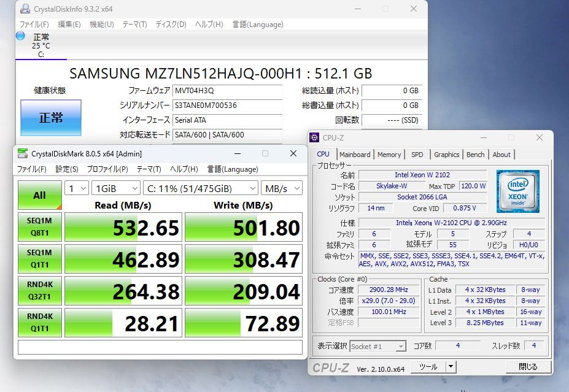Open ファイル(F) menu in CrystalDiskMark

[x=32, y=169]
